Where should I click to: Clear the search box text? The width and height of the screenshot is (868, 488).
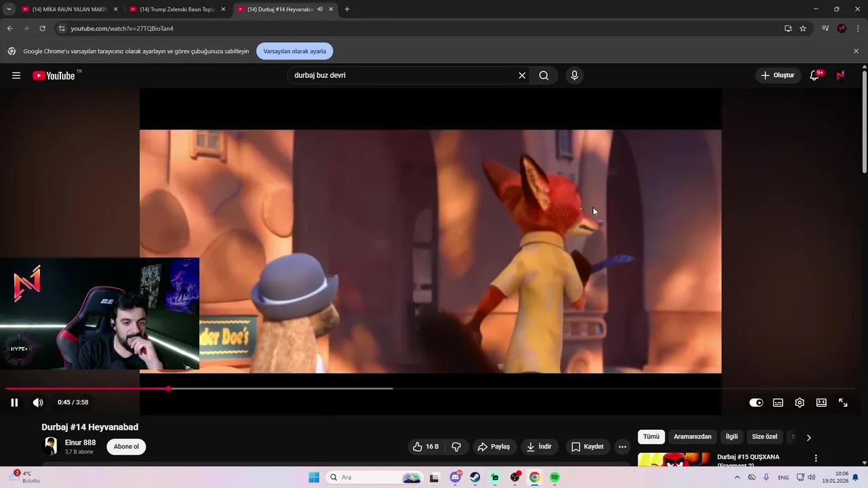(x=522, y=75)
